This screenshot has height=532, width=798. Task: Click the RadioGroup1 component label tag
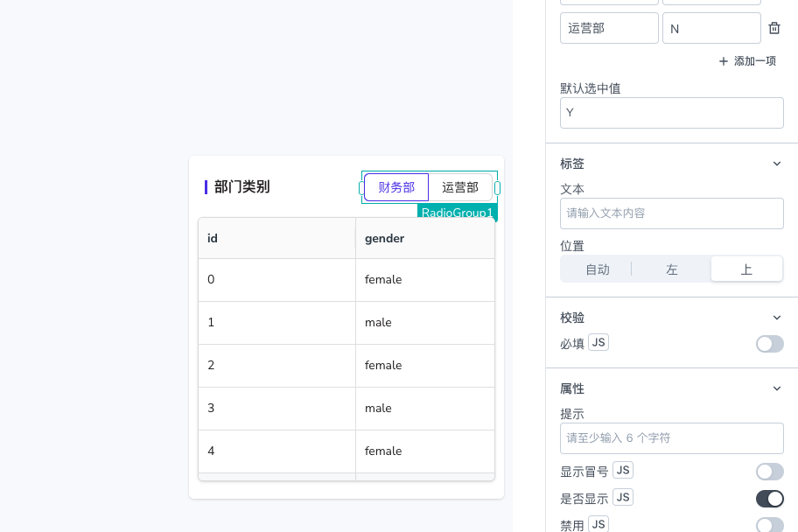click(x=457, y=213)
